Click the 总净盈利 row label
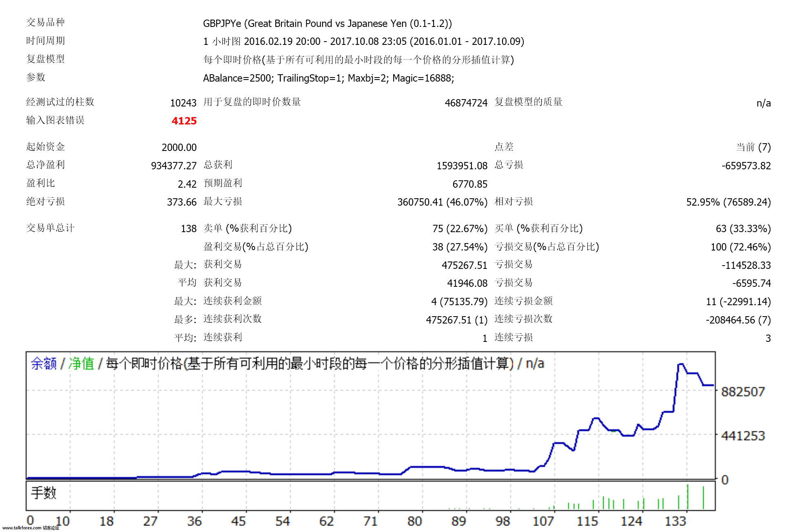 45,164
